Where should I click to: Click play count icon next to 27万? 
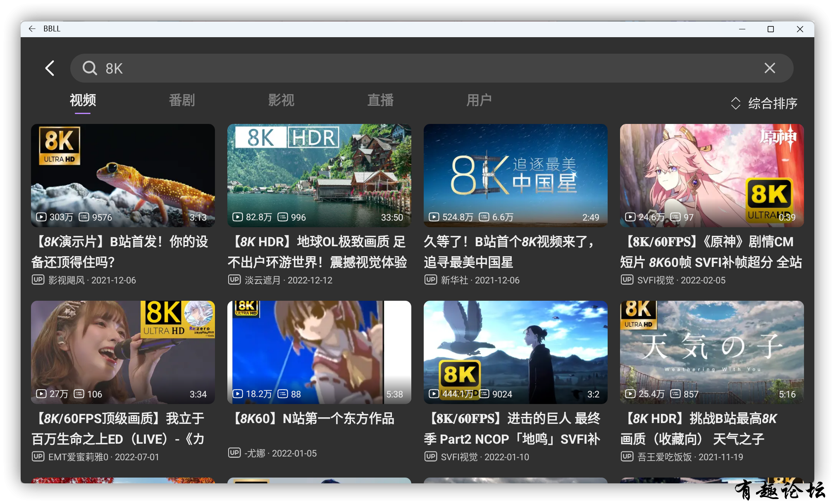41,394
